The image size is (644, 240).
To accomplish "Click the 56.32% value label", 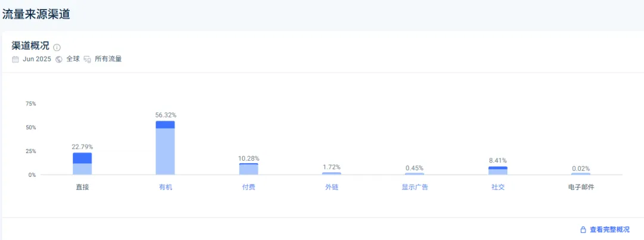I will point(166,115).
